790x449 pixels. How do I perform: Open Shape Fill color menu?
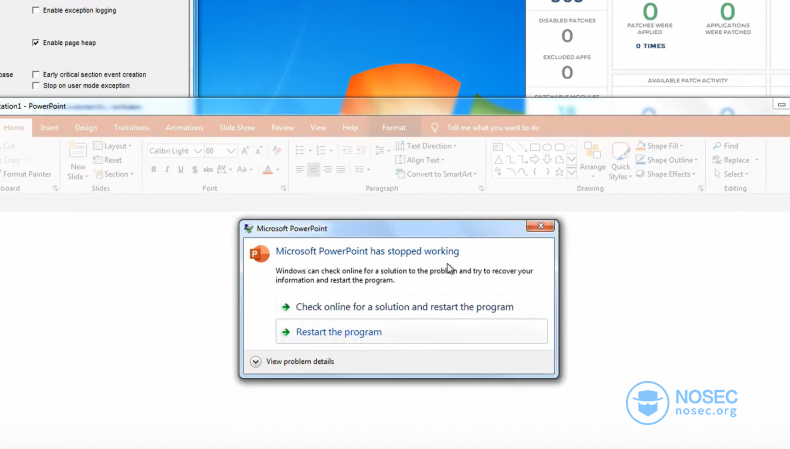660,146
